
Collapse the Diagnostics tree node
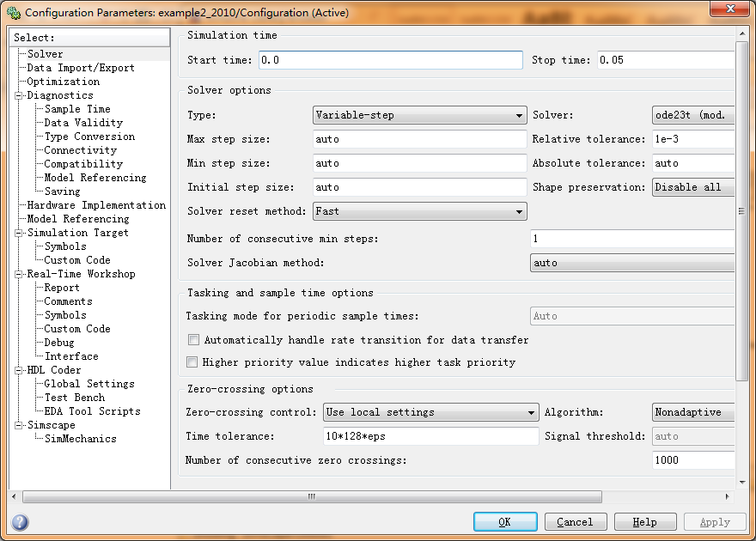(x=18, y=95)
